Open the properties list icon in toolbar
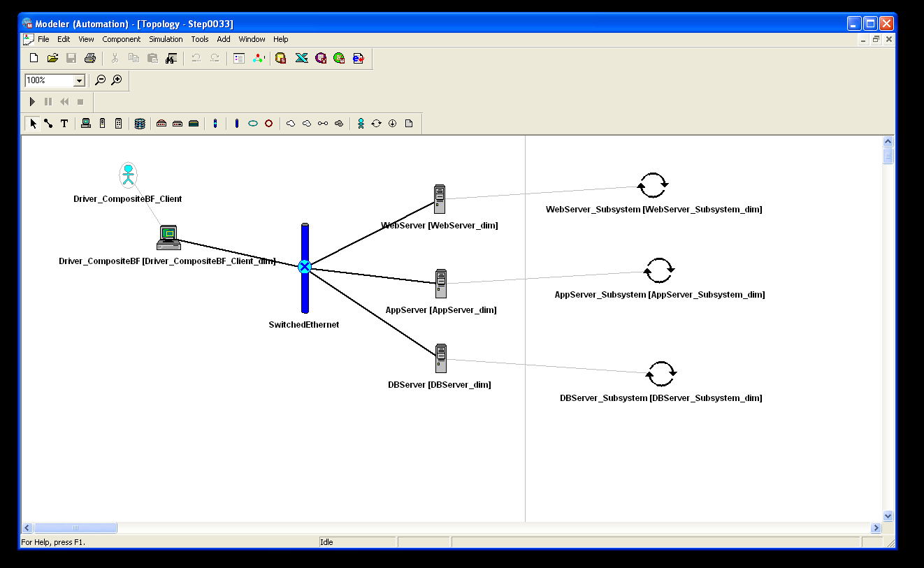The width and height of the screenshot is (924, 568). (239, 58)
